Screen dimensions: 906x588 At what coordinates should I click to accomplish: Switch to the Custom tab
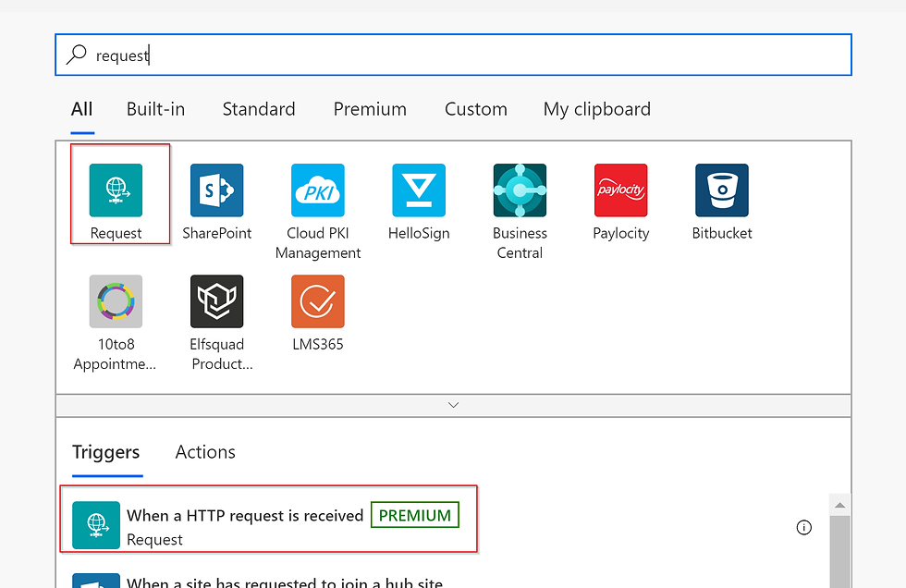pos(475,109)
